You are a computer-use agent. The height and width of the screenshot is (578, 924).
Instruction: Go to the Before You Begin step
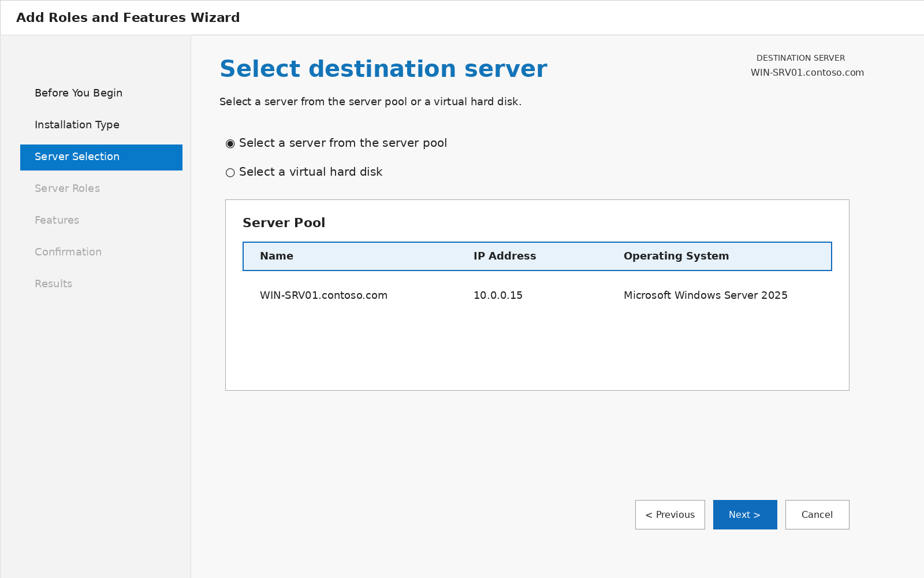tap(79, 93)
